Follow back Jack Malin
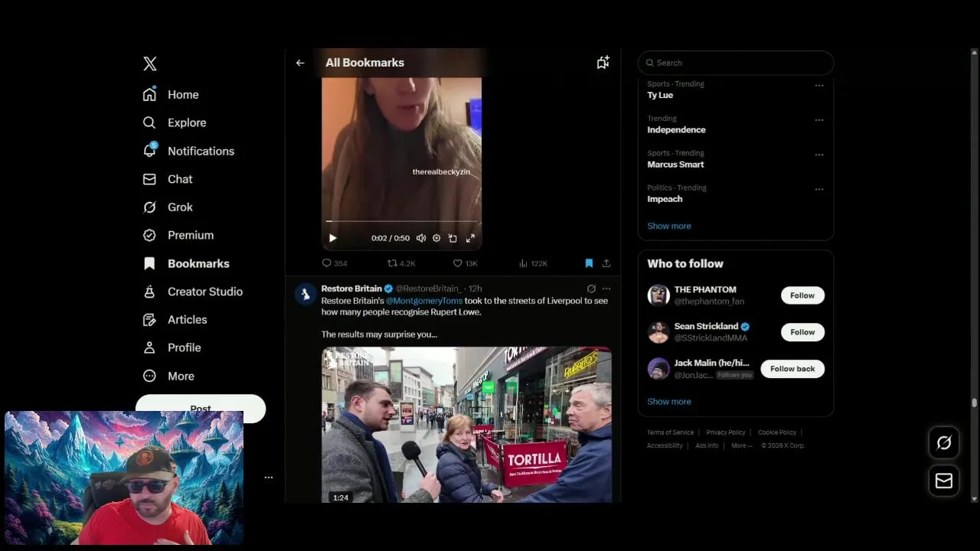Viewport: 980px width, 551px height. [792, 369]
